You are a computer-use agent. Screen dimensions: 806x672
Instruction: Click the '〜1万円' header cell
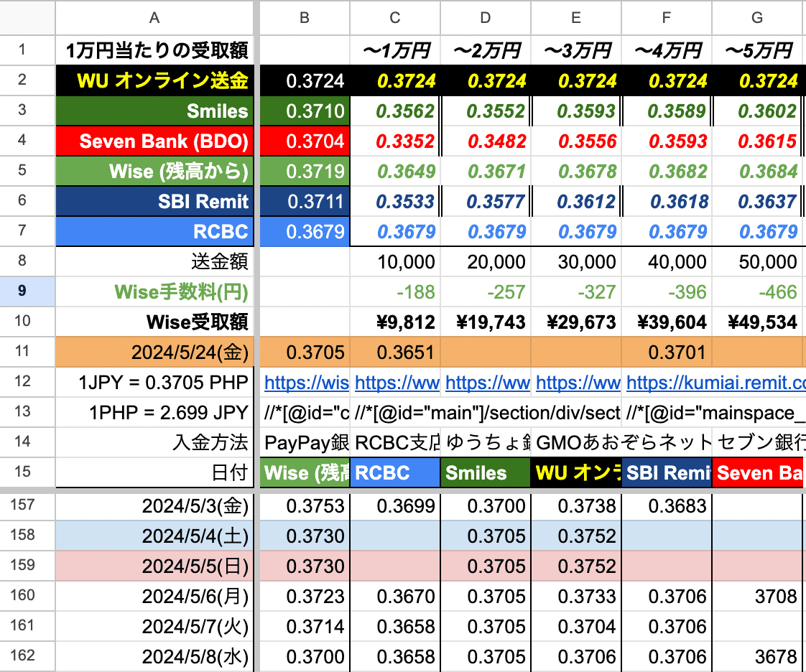(x=395, y=50)
